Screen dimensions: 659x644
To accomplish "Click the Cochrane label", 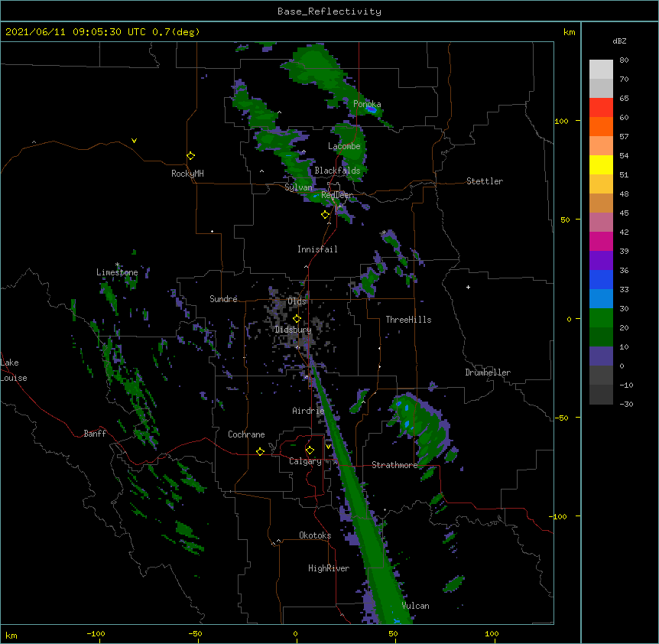I will 246,434.
